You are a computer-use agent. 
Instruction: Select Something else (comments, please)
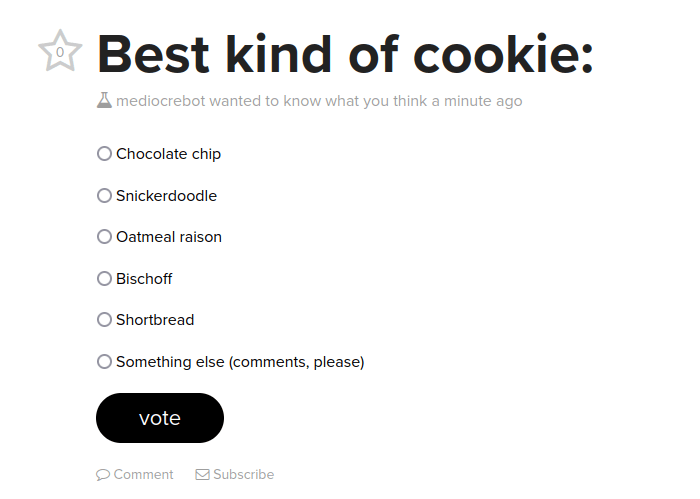[x=104, y=362]
